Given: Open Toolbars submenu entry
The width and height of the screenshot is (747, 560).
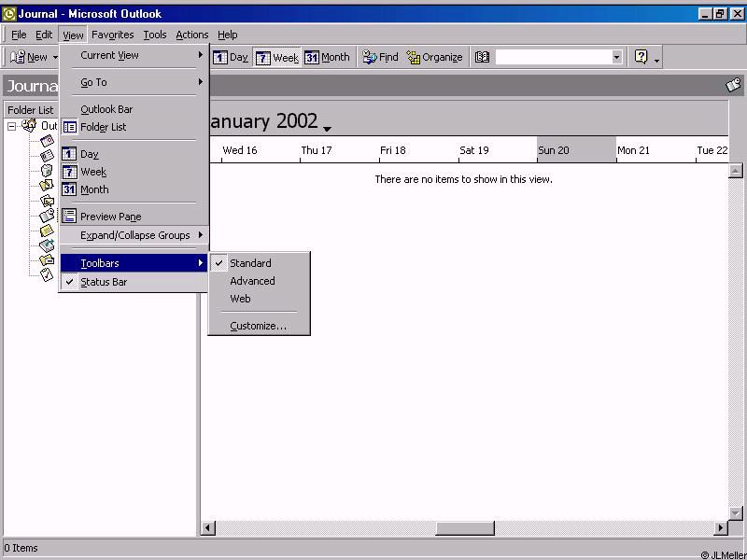Looking at the screenshot, I should [x=134, y=263].
